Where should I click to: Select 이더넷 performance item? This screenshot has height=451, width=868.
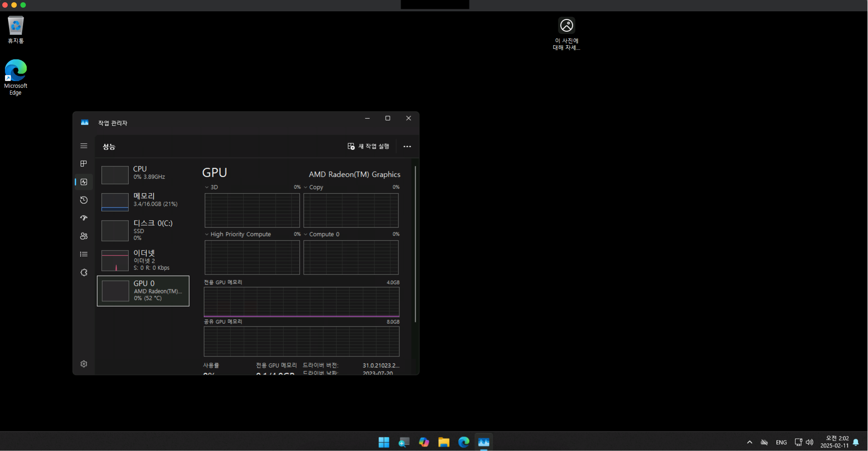(x=143, y=260)
